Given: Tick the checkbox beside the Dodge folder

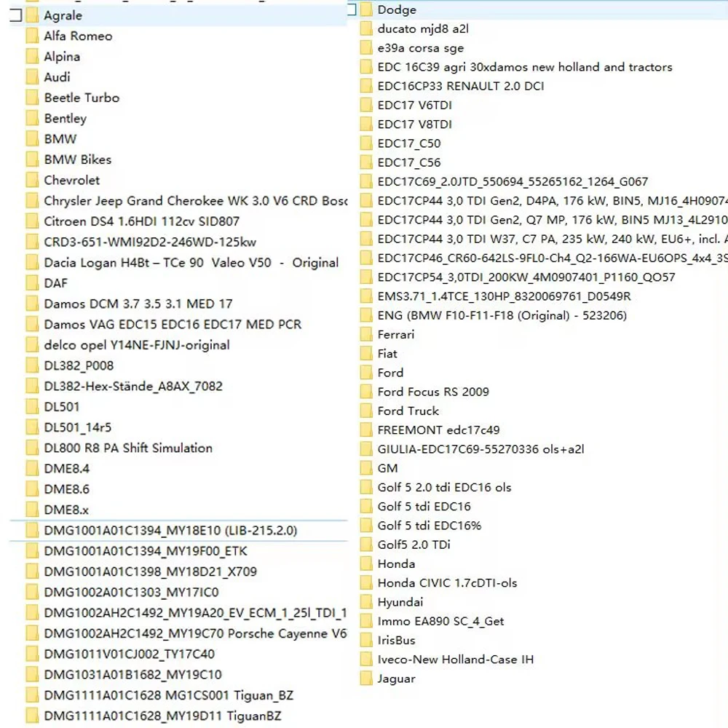Looking at the screenshot, I should (x=352, y=9).
